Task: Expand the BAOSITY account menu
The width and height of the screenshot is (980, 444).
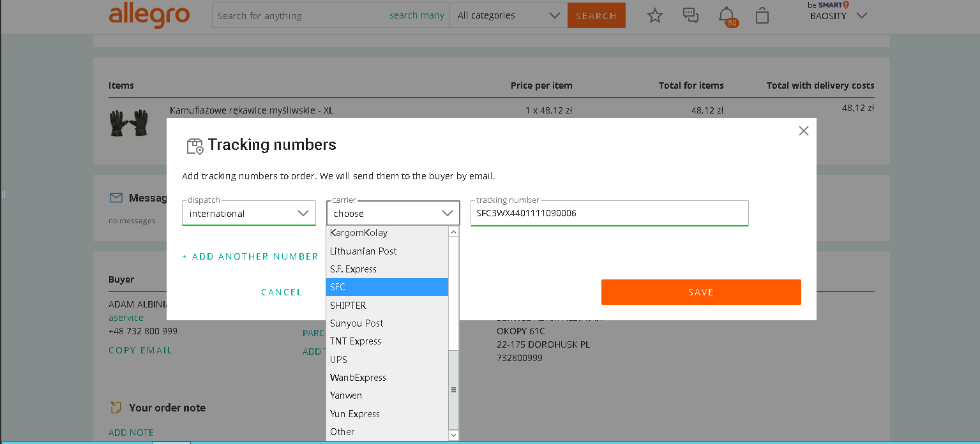Action: (x=838, y=16)
